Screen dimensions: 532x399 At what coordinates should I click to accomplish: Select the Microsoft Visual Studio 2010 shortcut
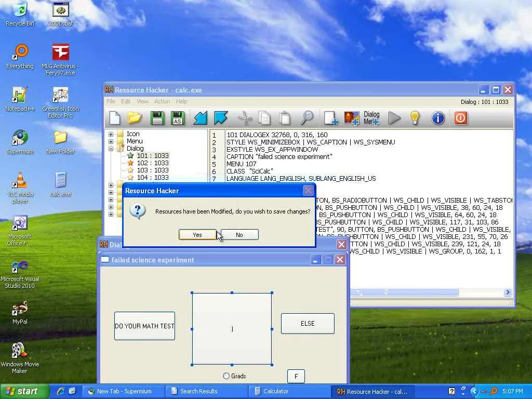click(20, 273)
